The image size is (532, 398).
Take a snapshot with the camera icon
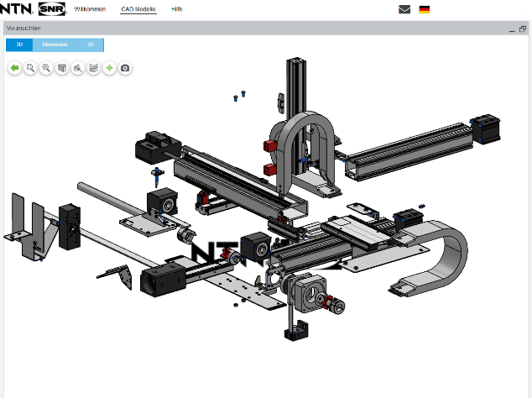[125, 68]
